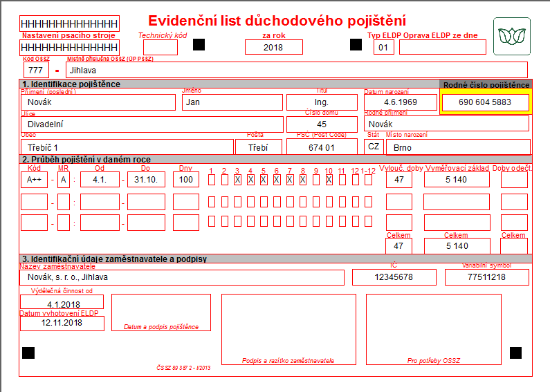Check month 2 box in the A++ row
The width and height of the screenshot is (550, 392).
[225, 180]
